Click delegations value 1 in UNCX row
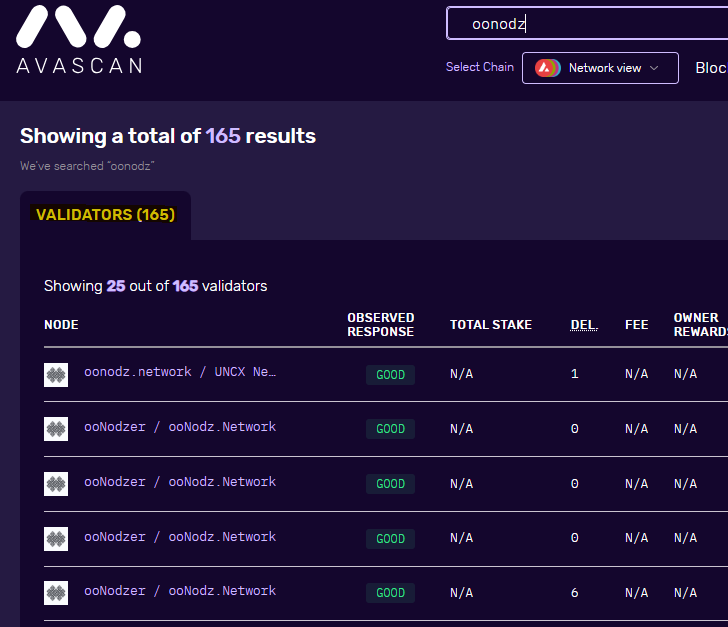Screen dimensions: 728x627 (575, 374)
